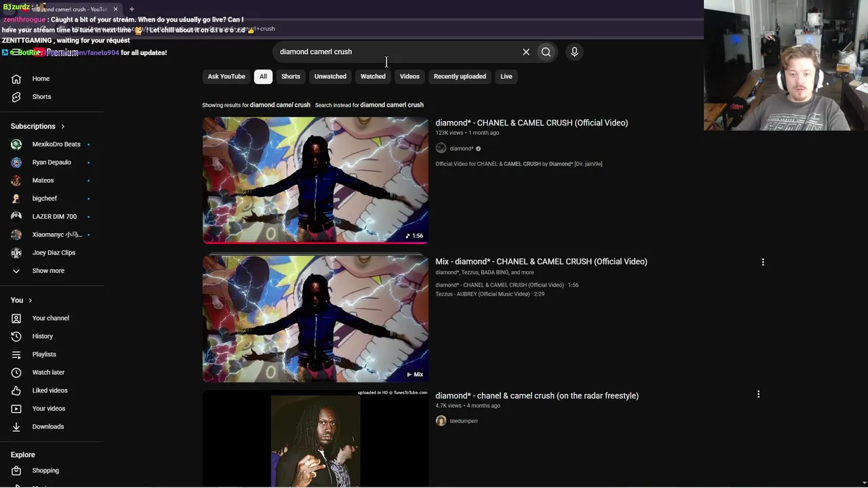Clear the search box with the X icon
Screen dimensions: 868x488
coord(526,52)
